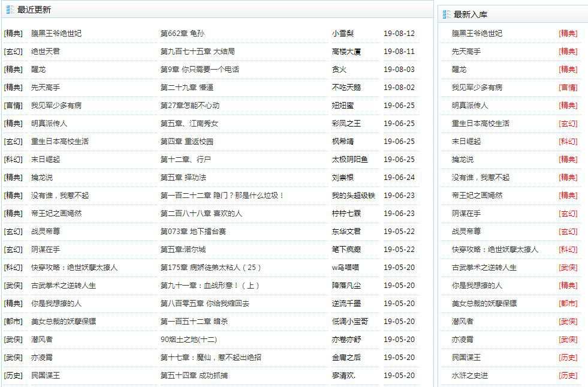The width and height of the screenshot is (588, 387).
Task: Click the list icon beside 最近更新 heading
Action: coord(10,10)
